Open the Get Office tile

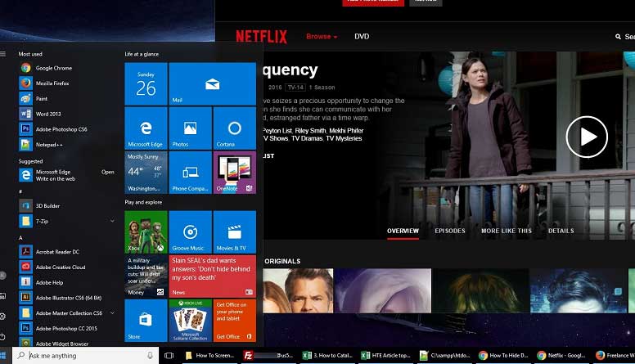235,321
